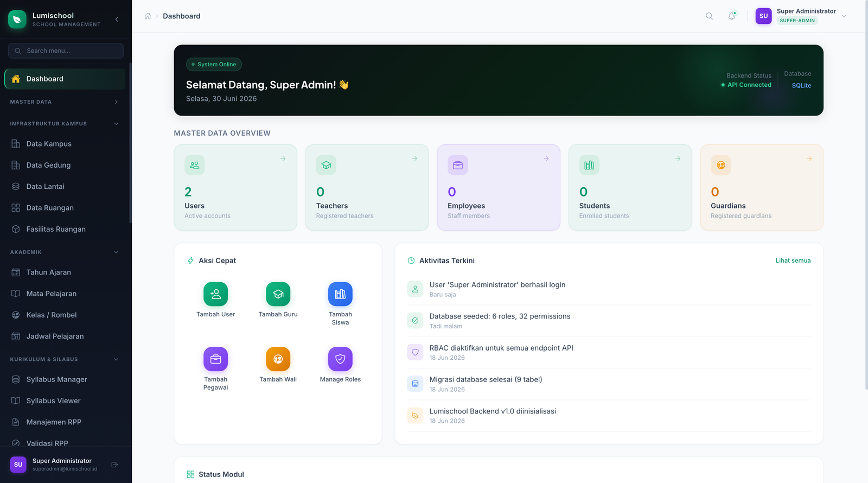Select the RBAC diaktifkan activity entry
This screenshot has width=868, height=483.
pos(609,353)
